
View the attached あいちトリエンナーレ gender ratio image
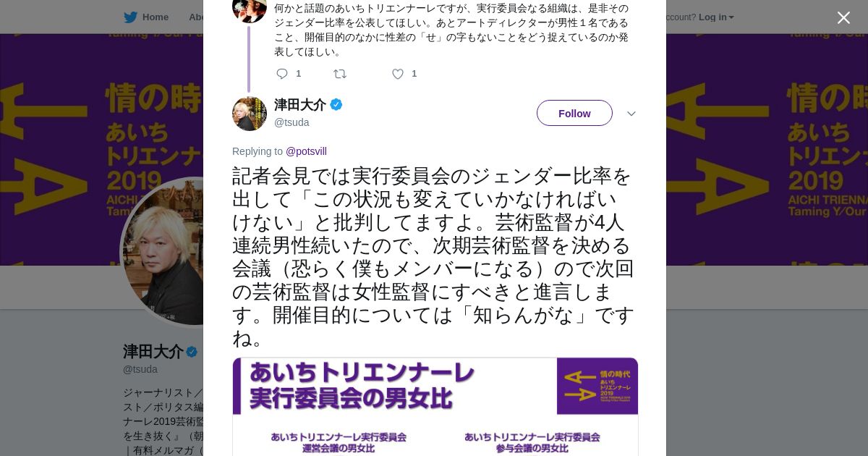point(435,407)
